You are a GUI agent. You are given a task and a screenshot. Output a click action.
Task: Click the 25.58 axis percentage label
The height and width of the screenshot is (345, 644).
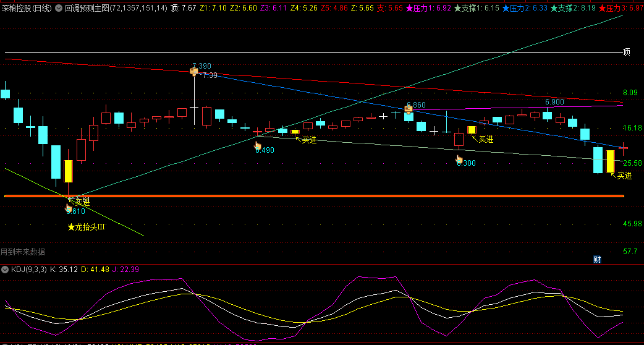click(x=632, y=163)
